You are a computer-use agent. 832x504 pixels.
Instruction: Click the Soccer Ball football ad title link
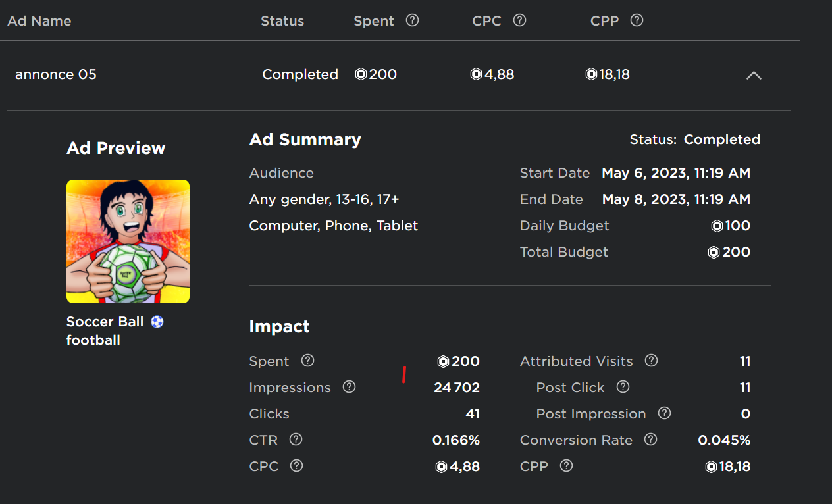pyautogui.click(x=105, y=322)
